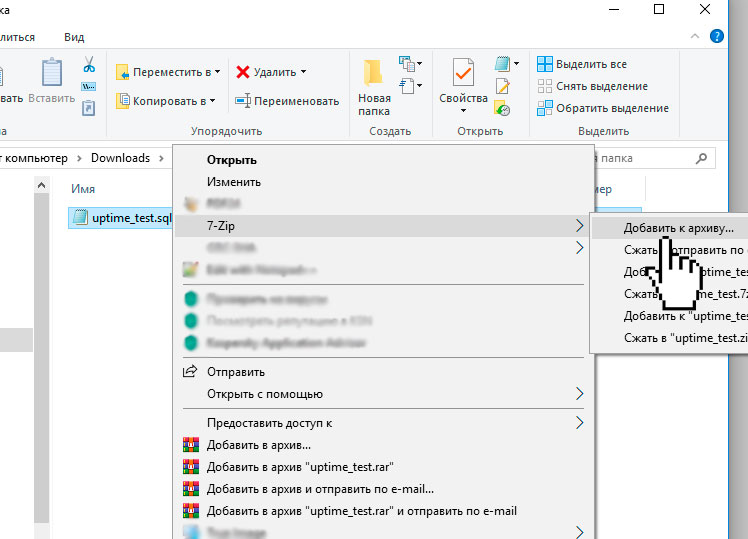Click the Deselect all icon
Viewport: 748px width, 539px height.
coord(544,86)
